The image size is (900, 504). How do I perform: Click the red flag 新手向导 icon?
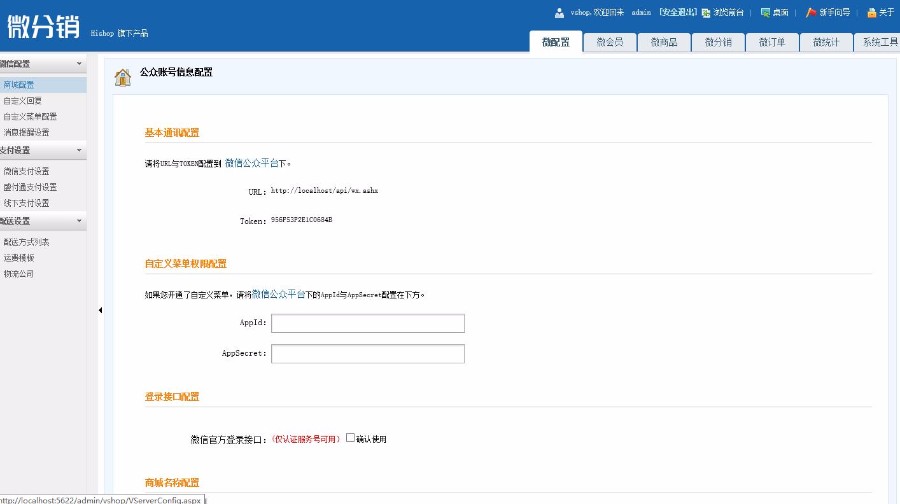pos(811,13)
